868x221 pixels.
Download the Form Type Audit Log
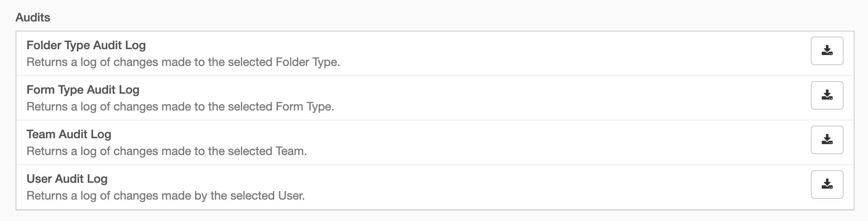[827, 95]
